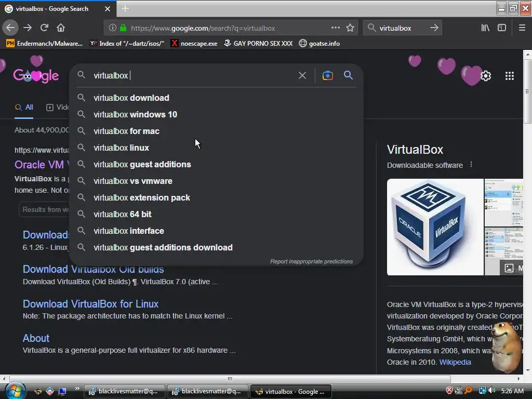Open the Oracle VM result title

pos(42,165)
